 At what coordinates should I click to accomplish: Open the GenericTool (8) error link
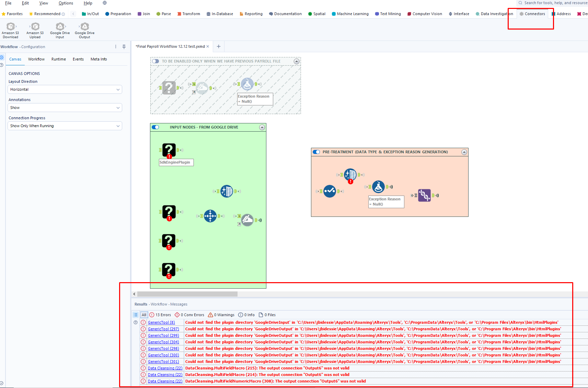coord(161,322)
